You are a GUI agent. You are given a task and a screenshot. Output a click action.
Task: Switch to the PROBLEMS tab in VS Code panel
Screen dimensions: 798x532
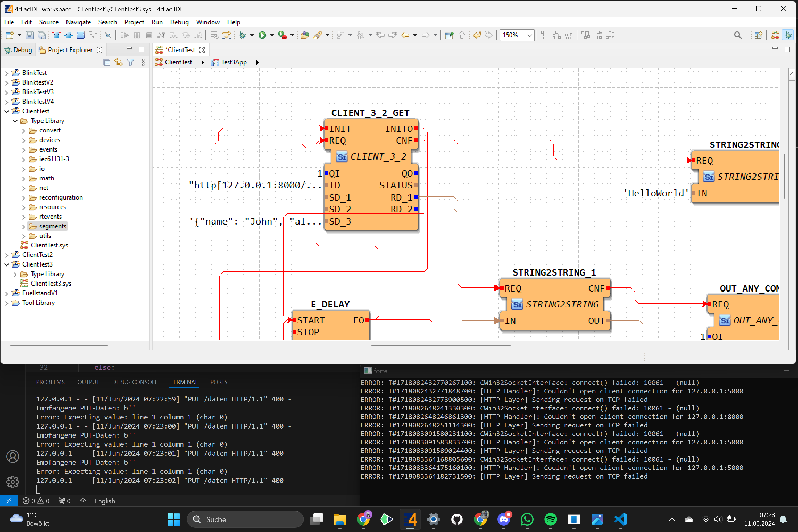[50, 382]
